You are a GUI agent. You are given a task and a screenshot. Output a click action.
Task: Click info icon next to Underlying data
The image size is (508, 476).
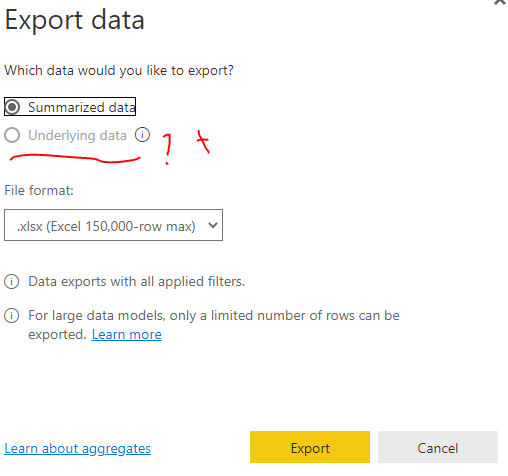[142, 135]
